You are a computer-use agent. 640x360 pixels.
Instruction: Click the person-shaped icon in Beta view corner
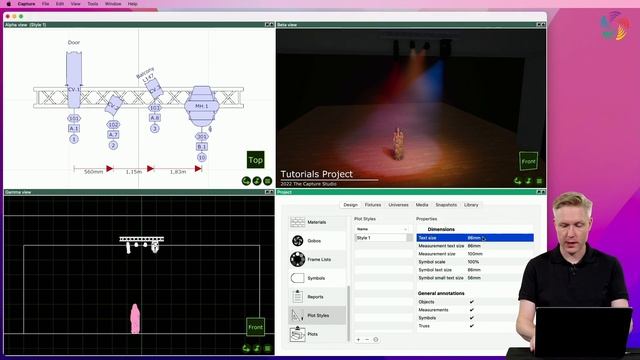[529, 181]
